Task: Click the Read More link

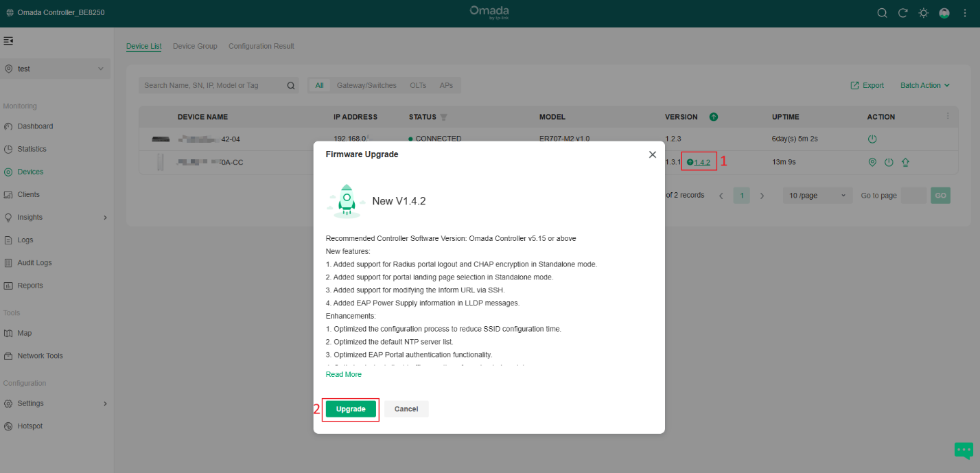Action: tap(343, 375)
